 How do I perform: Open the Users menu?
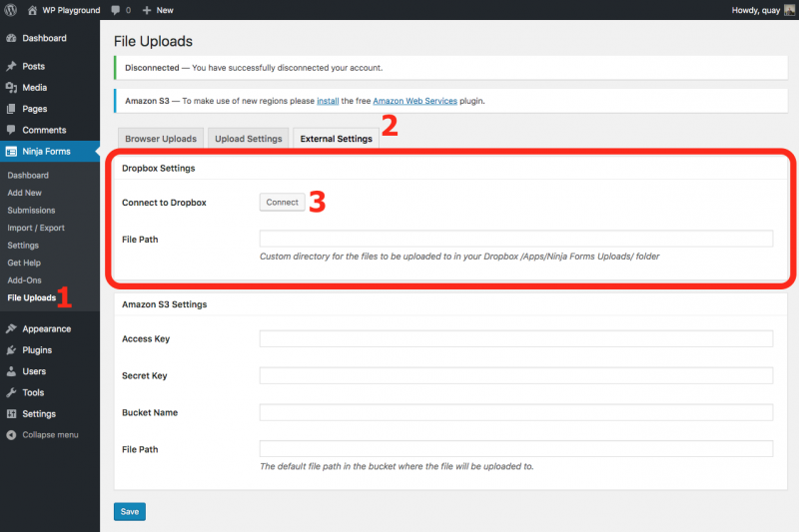point(34,371)
